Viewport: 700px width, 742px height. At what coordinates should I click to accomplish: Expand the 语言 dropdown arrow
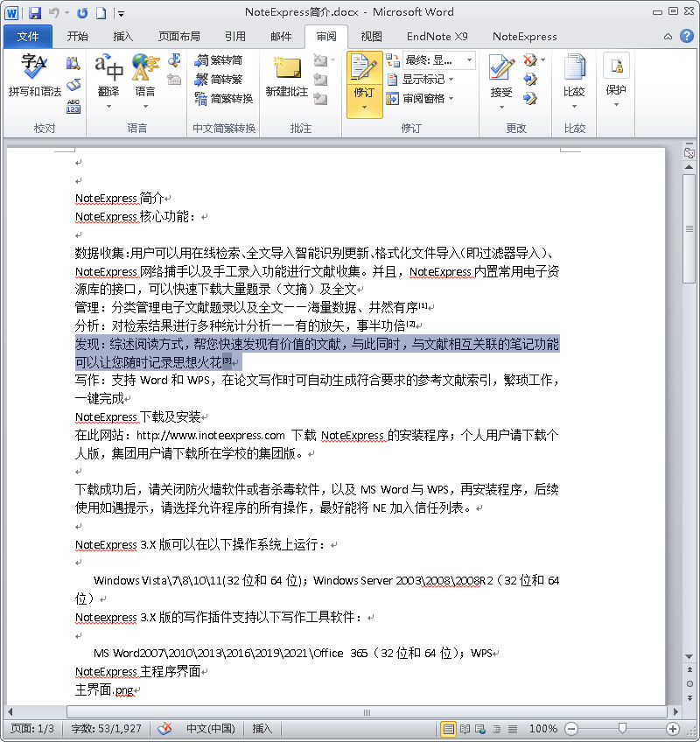[145, 107]
